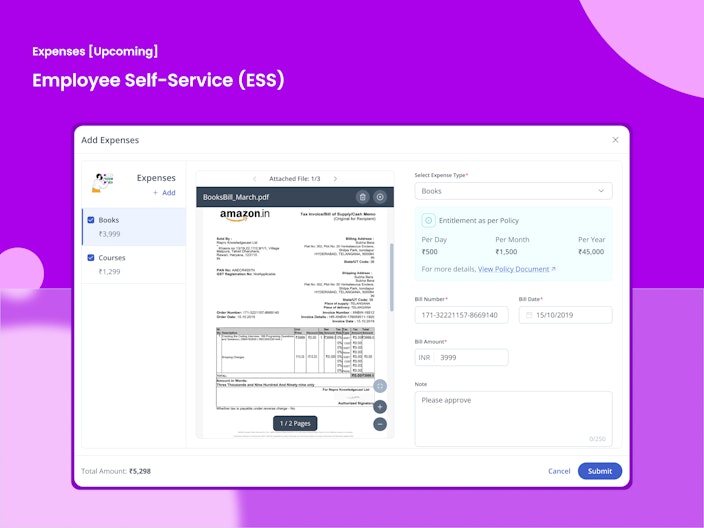Delete the attached BooksBill_March.pdf file
704x528 pixels.
point(362,197)
